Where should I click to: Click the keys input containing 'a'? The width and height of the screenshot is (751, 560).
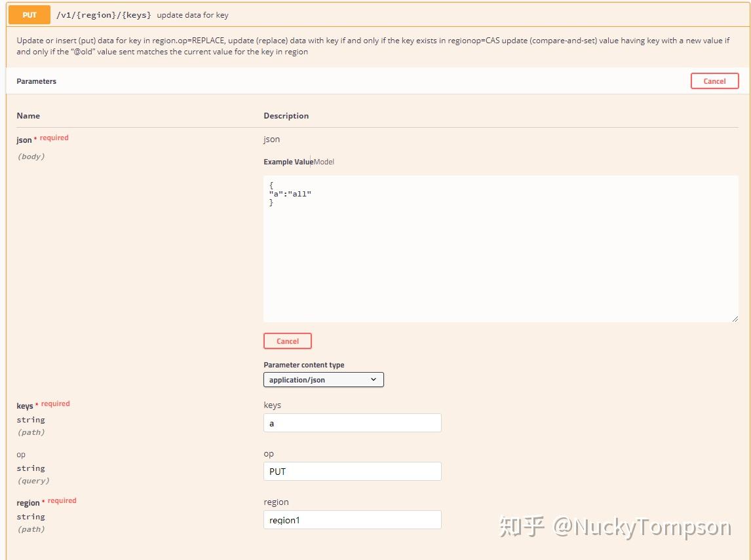pos(352,422)
